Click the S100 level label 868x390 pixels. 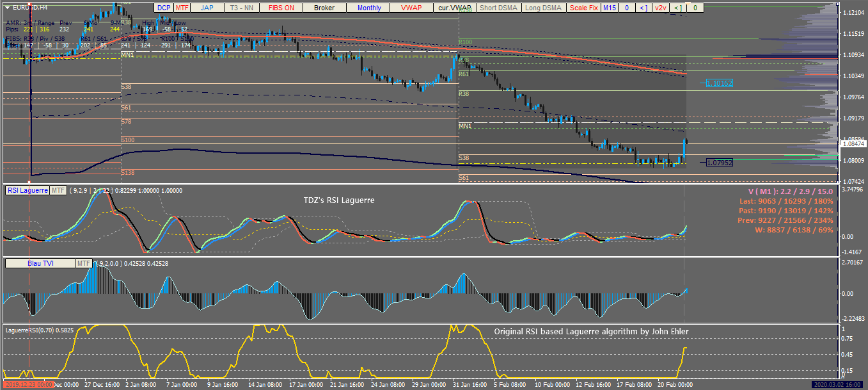(x=128, y=140)
